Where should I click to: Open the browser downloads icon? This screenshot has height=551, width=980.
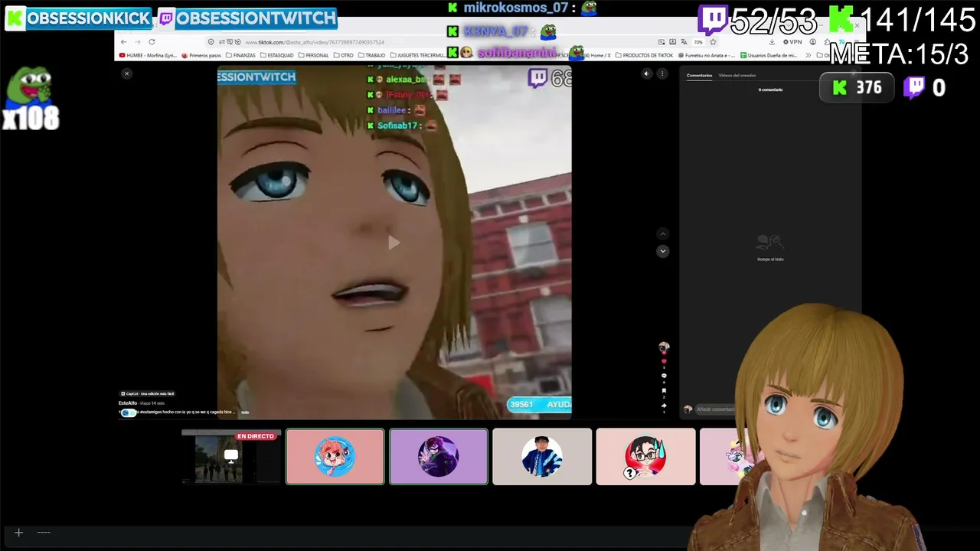(772, 42)
